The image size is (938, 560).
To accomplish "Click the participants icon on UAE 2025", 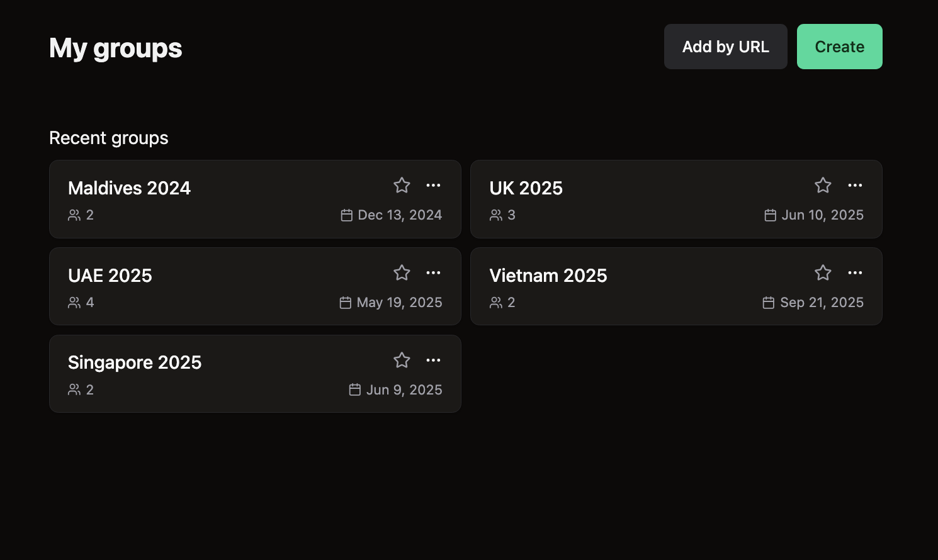I will click(x=74, y=303).
